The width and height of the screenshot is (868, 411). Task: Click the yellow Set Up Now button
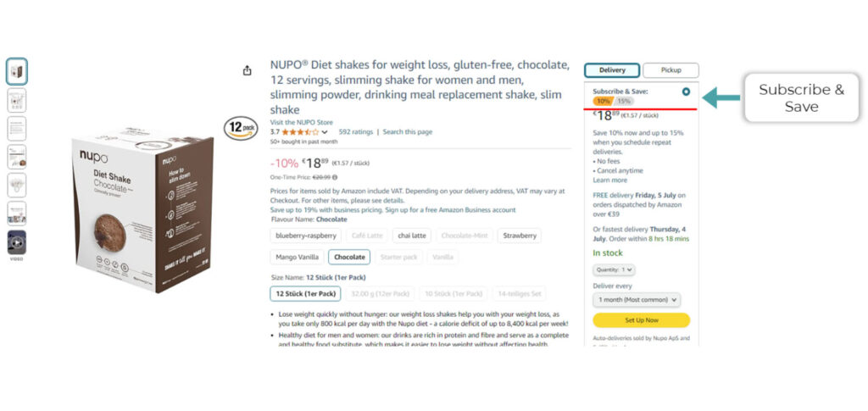click(x=641, y=320)
